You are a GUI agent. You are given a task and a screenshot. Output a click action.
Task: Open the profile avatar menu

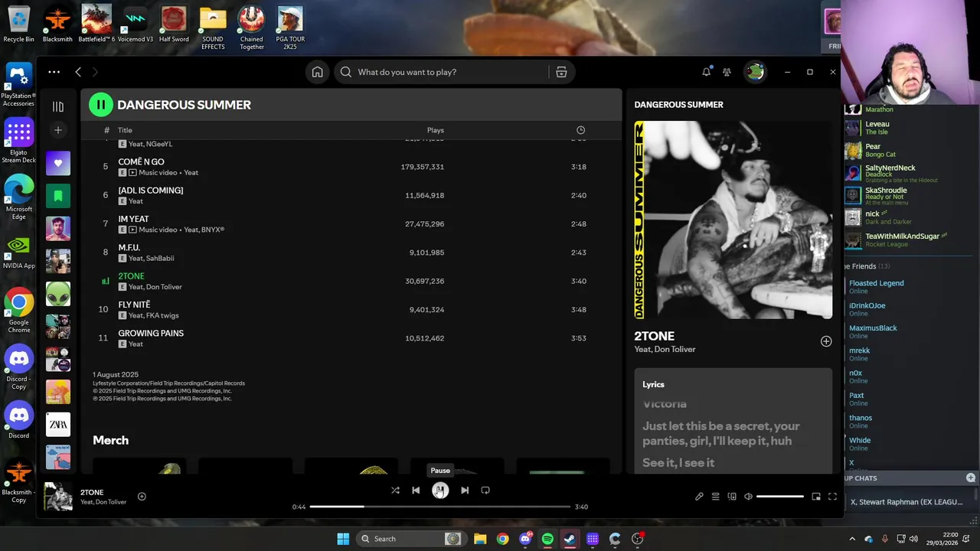coord(755,72)
